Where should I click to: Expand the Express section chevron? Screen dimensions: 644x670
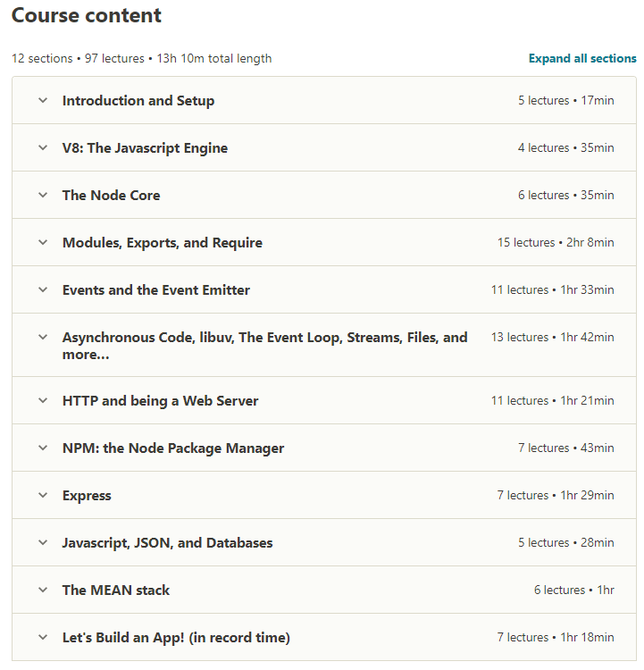[43, 495]
